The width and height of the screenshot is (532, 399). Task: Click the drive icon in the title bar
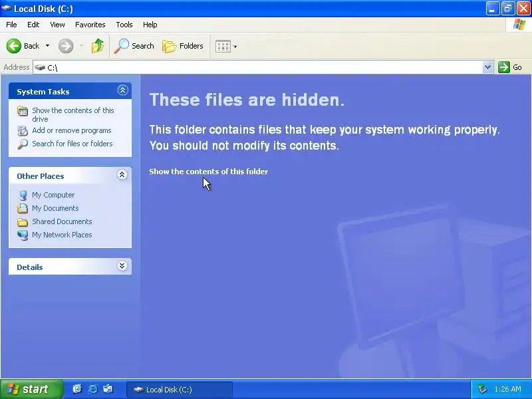click(6, 8)
